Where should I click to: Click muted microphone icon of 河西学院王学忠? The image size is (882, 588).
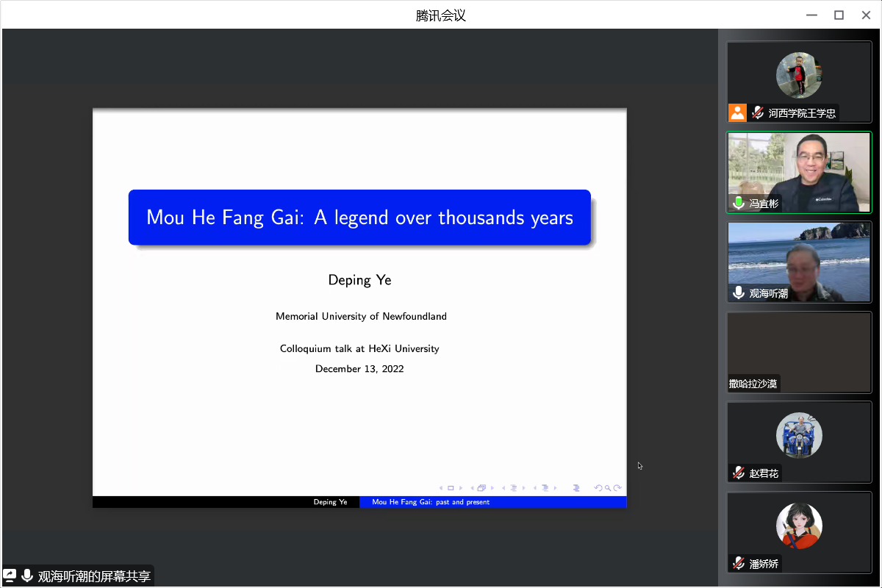pyautogui.click(x=757, y=113)
